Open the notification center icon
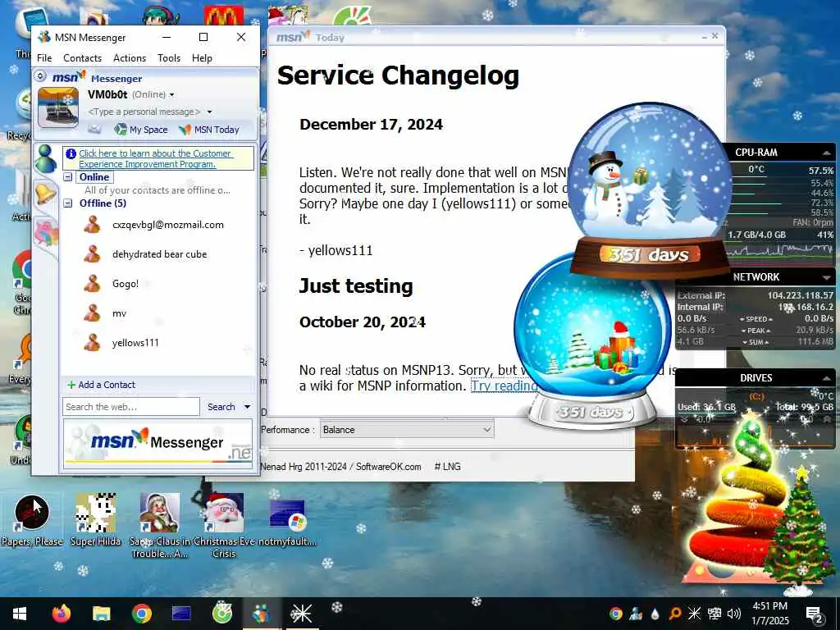This screenshot has height=630, width=840. (x=815, y=614)
